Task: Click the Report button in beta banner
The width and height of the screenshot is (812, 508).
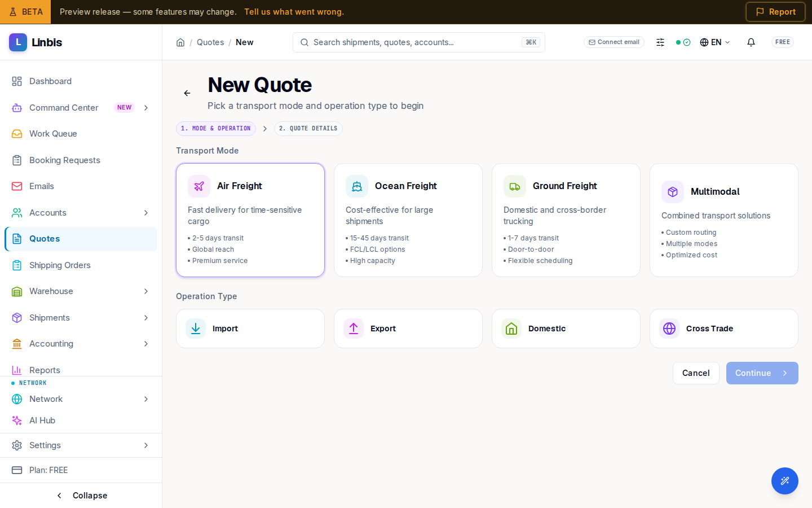Action: 775,12
